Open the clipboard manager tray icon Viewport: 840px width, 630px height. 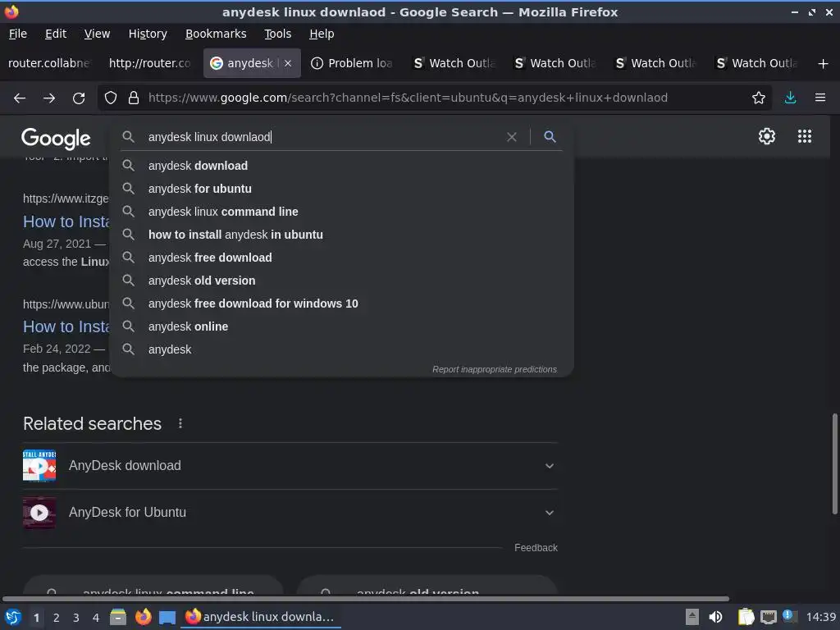746,617
